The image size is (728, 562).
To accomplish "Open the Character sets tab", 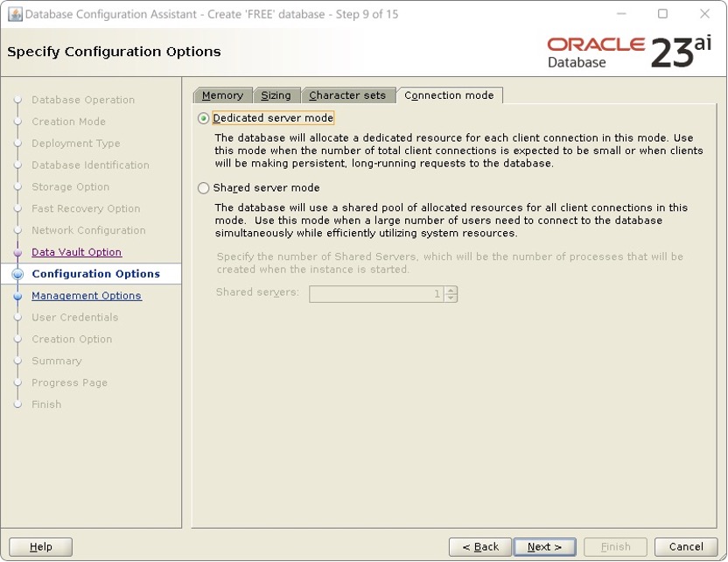I will tap(348, 95).
